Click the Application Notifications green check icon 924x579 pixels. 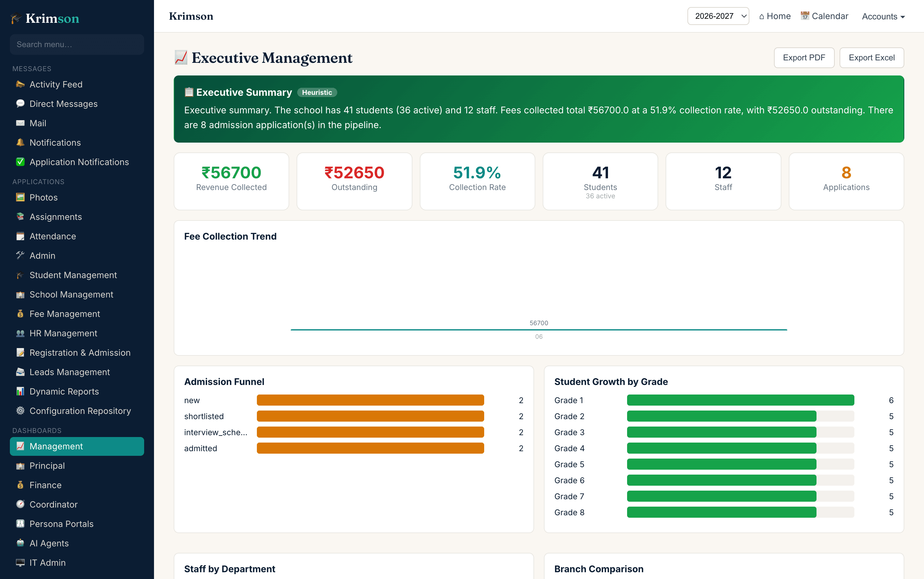click(x=20, y=162)
